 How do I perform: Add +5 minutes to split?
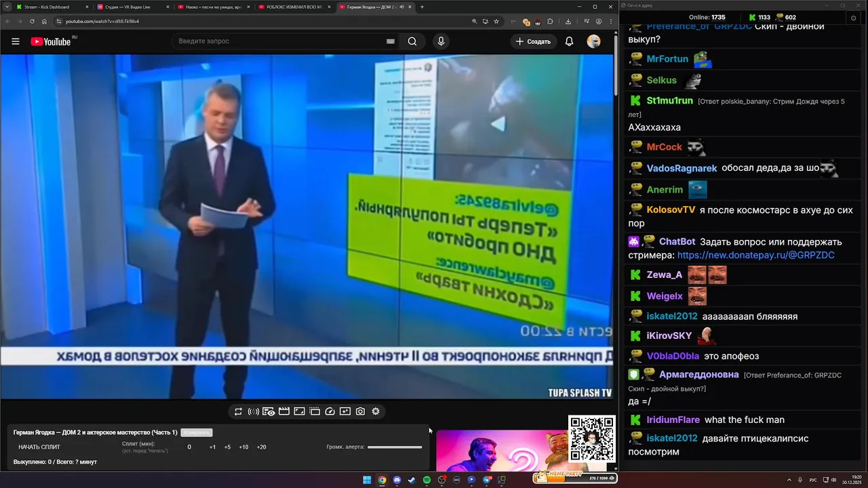227,447
